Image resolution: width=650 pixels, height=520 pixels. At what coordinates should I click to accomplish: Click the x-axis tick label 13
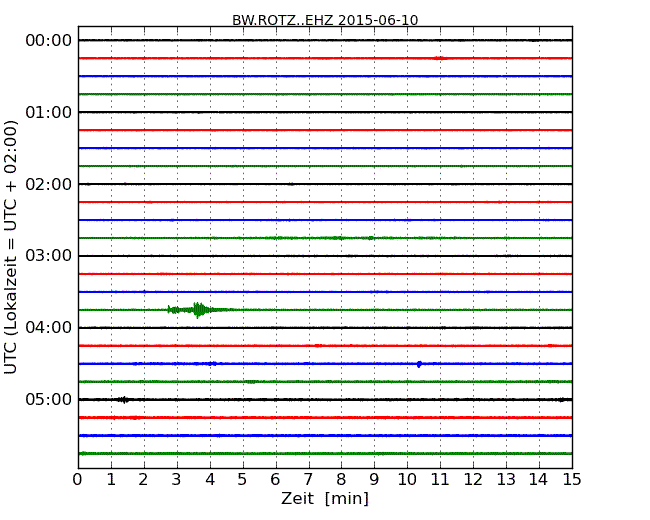coord(506,480)
